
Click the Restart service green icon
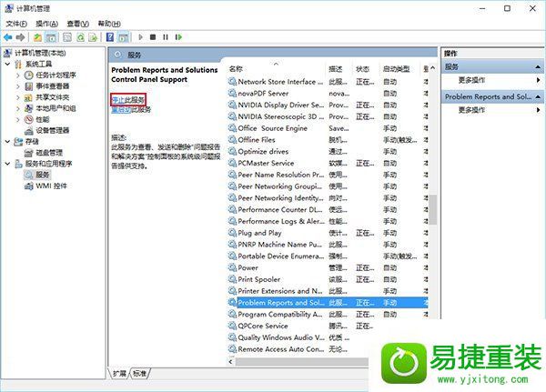coord(178,37)
